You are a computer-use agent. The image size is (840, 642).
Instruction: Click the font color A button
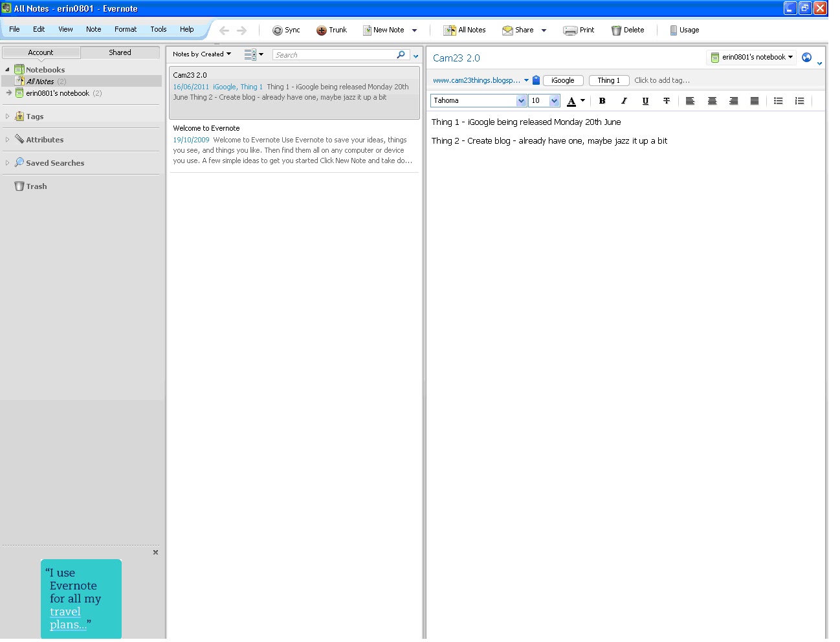[x=571, y=101]
